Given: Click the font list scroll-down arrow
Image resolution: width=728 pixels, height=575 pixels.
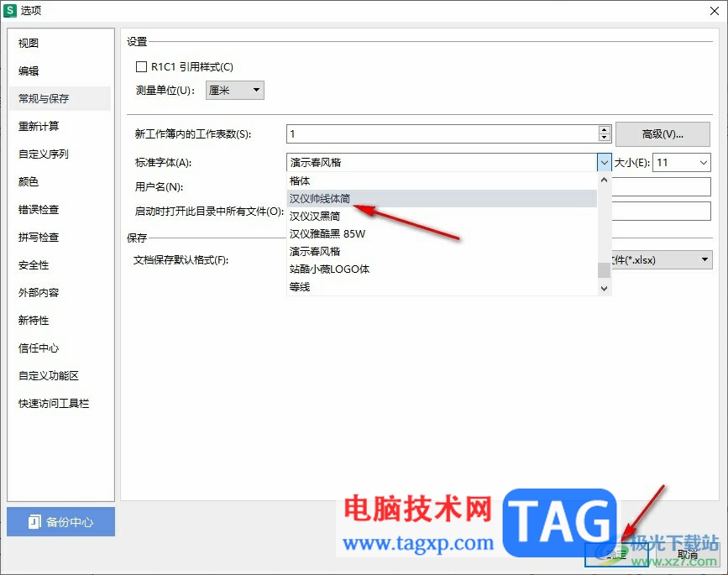Looking at the screenshot, I should pyautogui.click(x=604, y=288).
